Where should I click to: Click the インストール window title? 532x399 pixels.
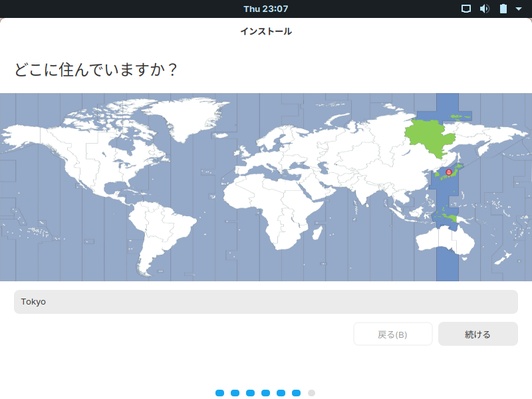click(x=266, y=31)
